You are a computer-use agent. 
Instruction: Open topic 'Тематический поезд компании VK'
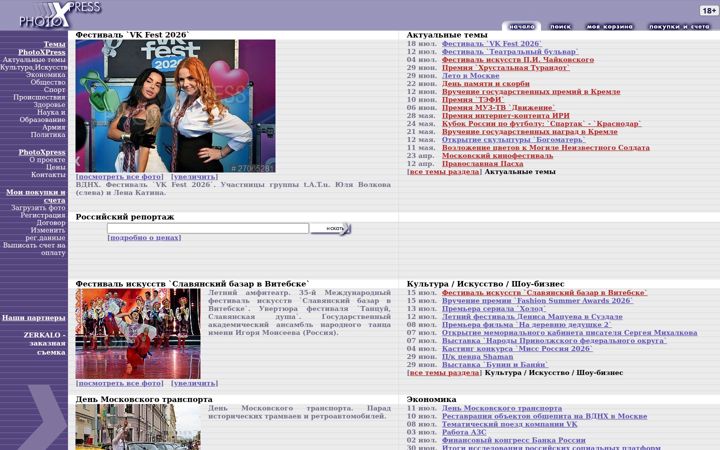tap(509, 424)
